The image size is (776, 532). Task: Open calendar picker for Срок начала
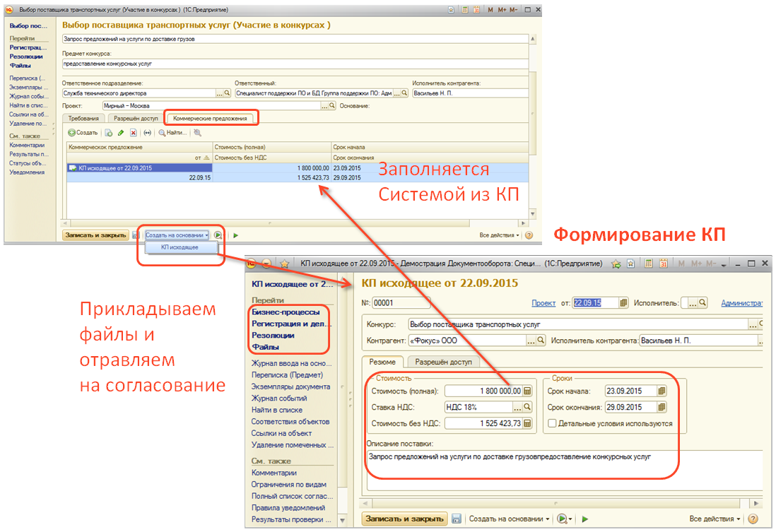point(662,391)
